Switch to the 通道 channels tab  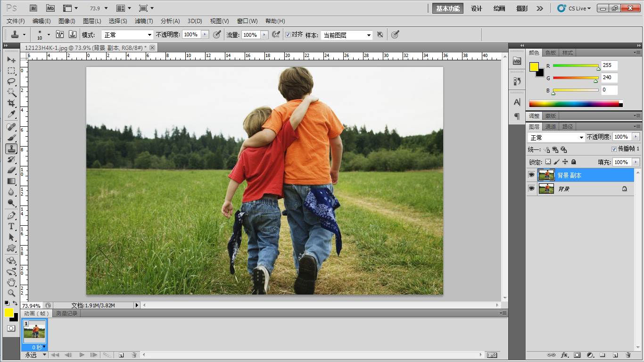point(550,127)
